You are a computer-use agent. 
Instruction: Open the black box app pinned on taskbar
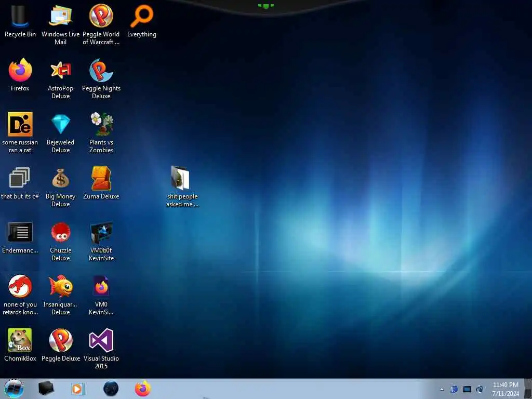[46, 389]
